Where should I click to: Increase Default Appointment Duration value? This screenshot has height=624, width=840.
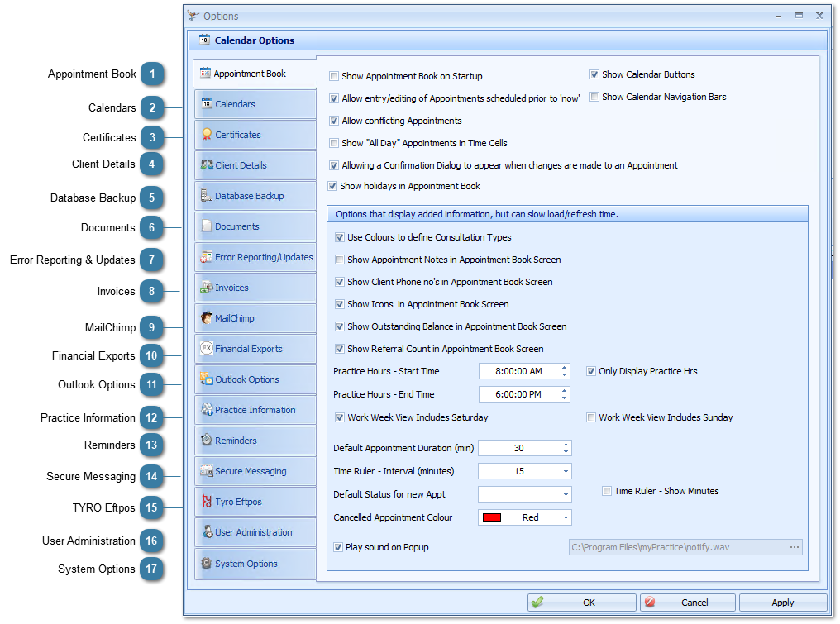pyautogui.click(x=566, y=445)
